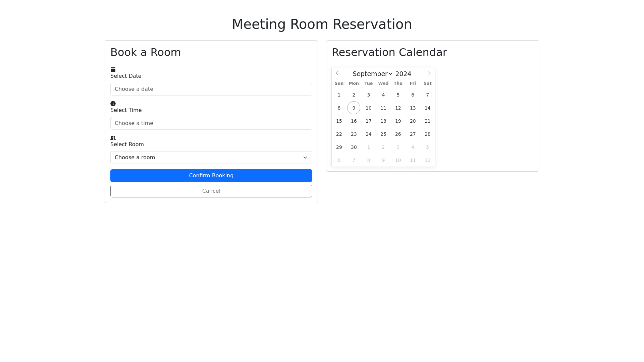The width and height of the screenshot is (644, 362).
Task: Select September 9 in the calendar
Action: 354,108
